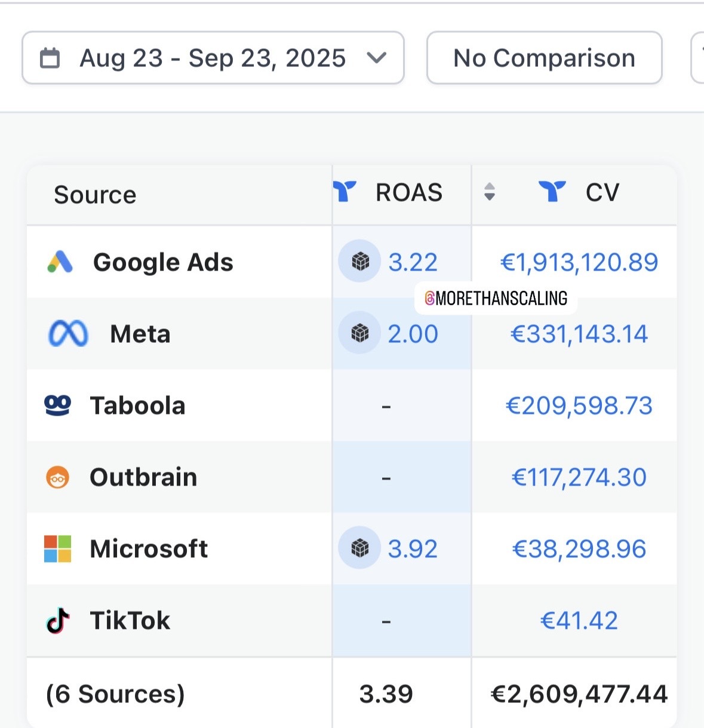
Task: Open Google Ads CV €1,913,120.89
Action: 579,262
